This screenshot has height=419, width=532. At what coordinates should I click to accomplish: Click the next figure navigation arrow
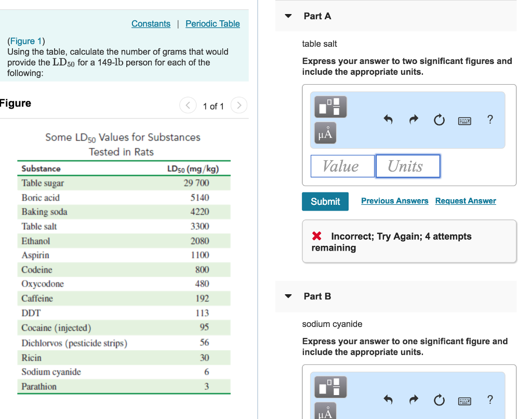[x=238, y=105]
